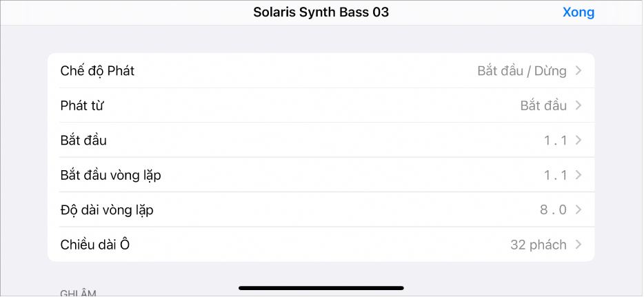644x297 pixels.
Task: Tap the Xong button
Action: (x=578, y=12)
